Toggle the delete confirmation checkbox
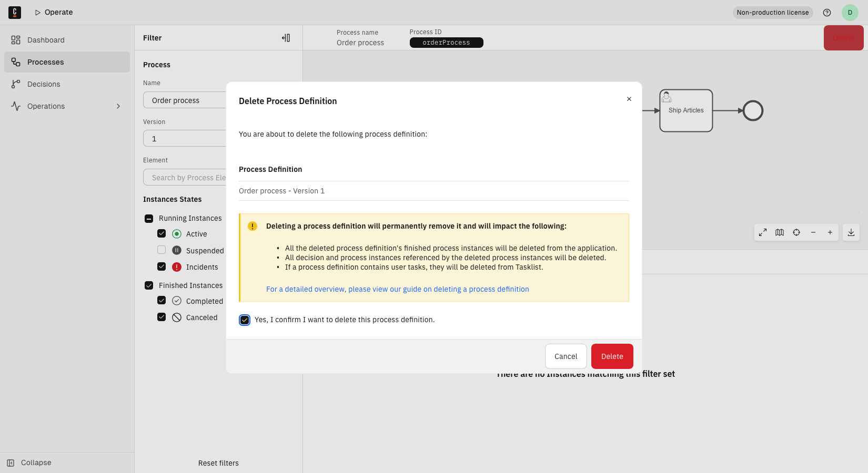The width and height of the screenshot is (868, 473). pyautogui.click(x=245, y=320)
